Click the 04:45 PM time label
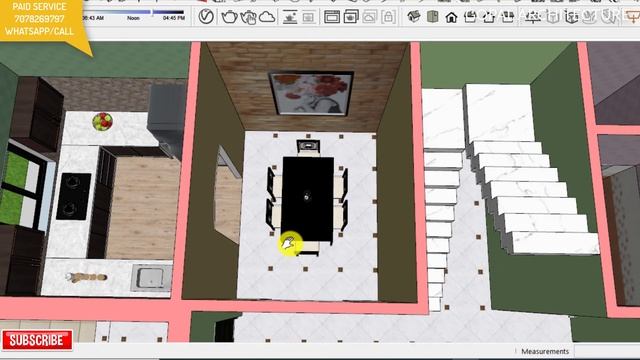The width and height of the screenshot is (640, 360). 174,18
